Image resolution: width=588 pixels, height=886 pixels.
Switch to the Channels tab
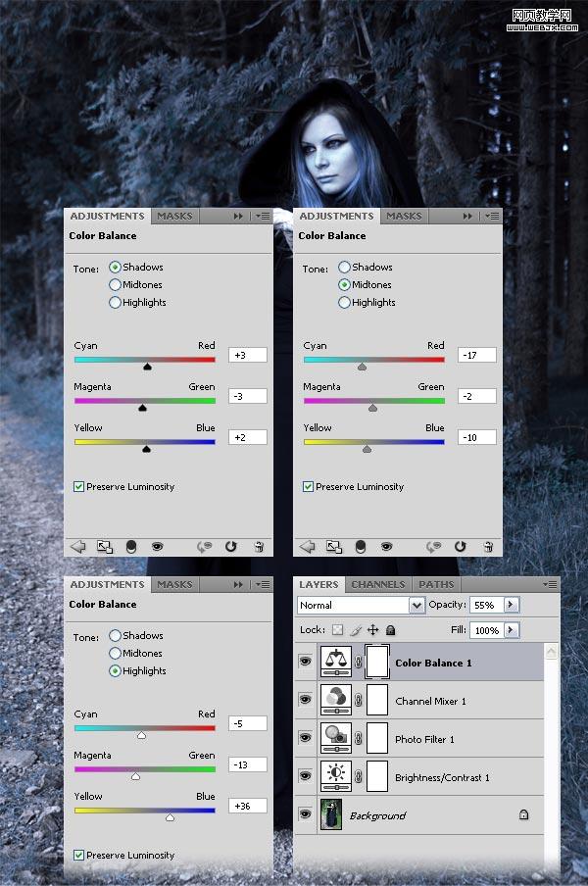(x=378, y=584)
